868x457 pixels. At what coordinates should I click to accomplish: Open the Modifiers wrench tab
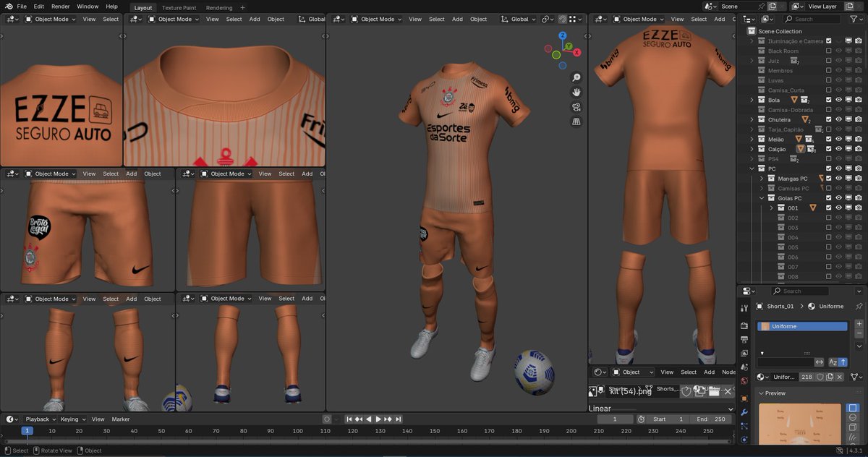coord(744,412)
